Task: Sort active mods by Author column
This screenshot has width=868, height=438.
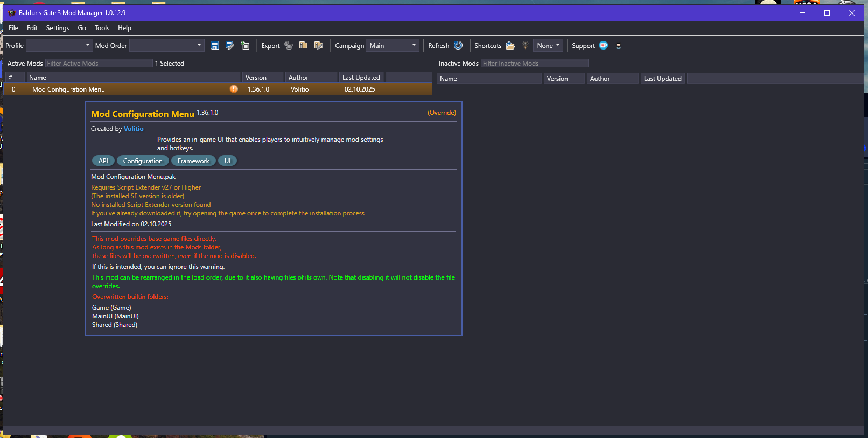Action: 311,78
